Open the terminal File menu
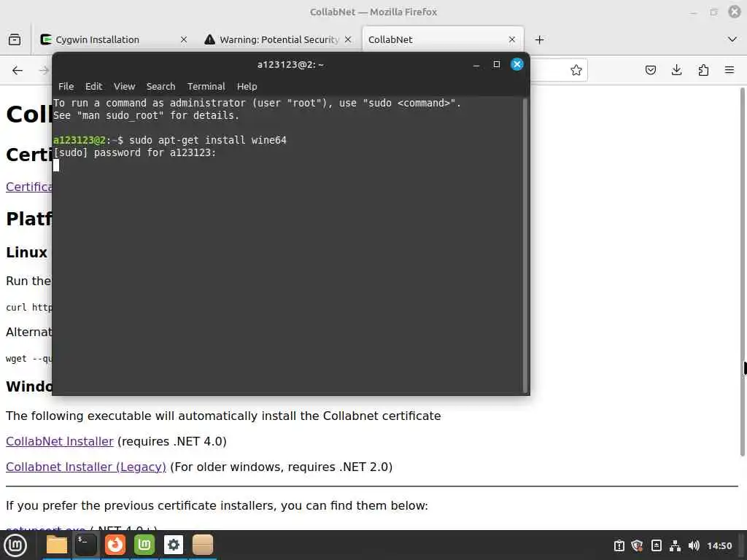The height and width of the screenshot is (560, 747). tap(66, 86)
